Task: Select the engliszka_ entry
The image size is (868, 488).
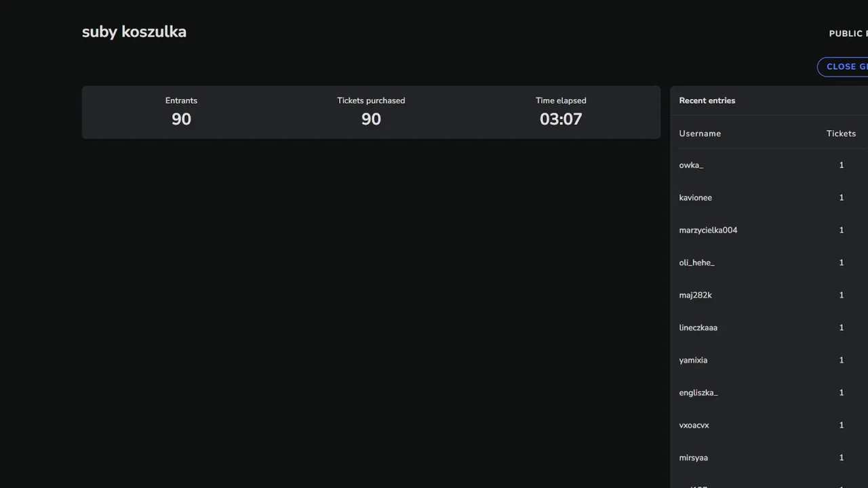Action: tap(698, 393)
